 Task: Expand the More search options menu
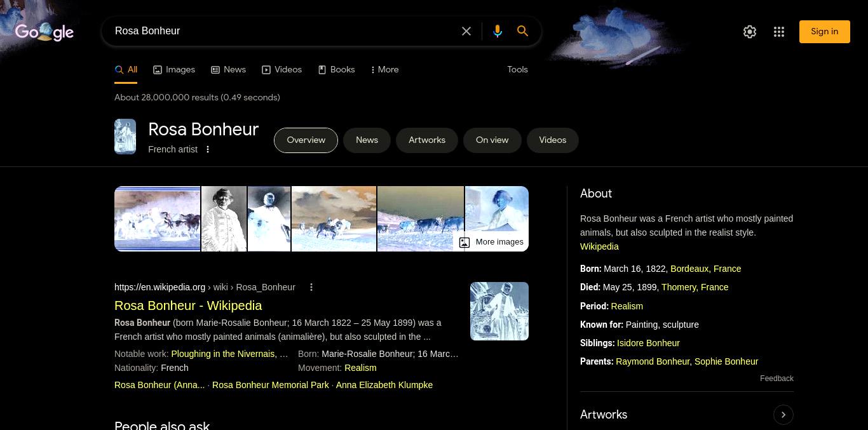384,70
